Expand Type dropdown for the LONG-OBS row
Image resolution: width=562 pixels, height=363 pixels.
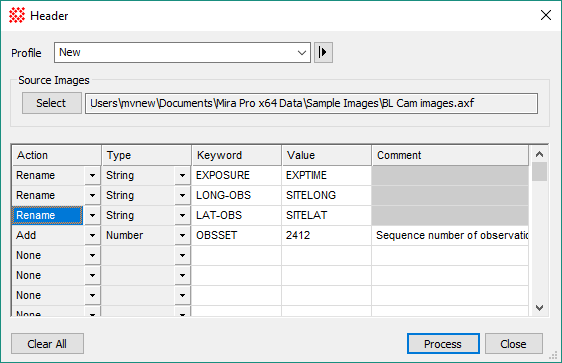tap(182, 195)
